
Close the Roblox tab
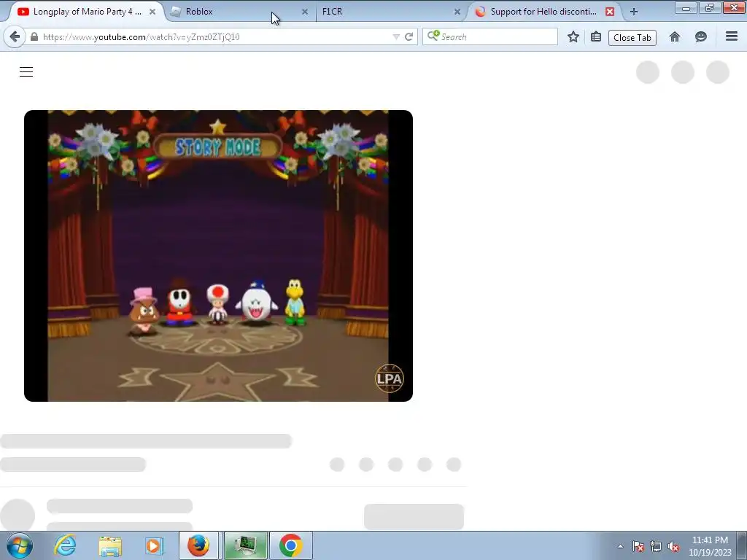click(305, 12)
